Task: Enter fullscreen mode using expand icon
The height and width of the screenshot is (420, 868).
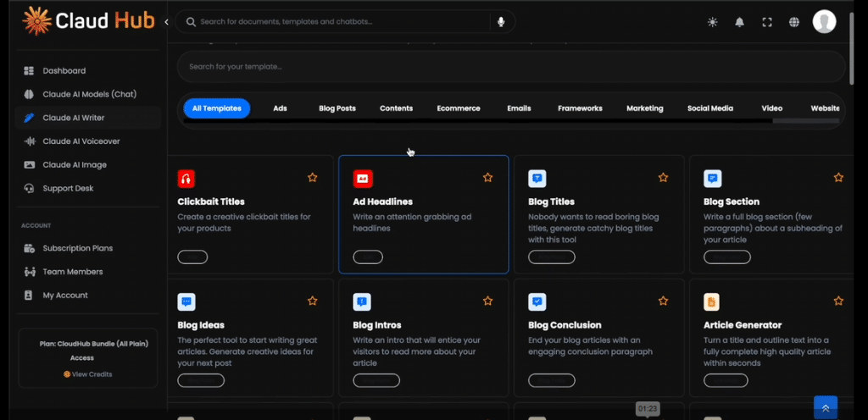Action: point(767,22)
